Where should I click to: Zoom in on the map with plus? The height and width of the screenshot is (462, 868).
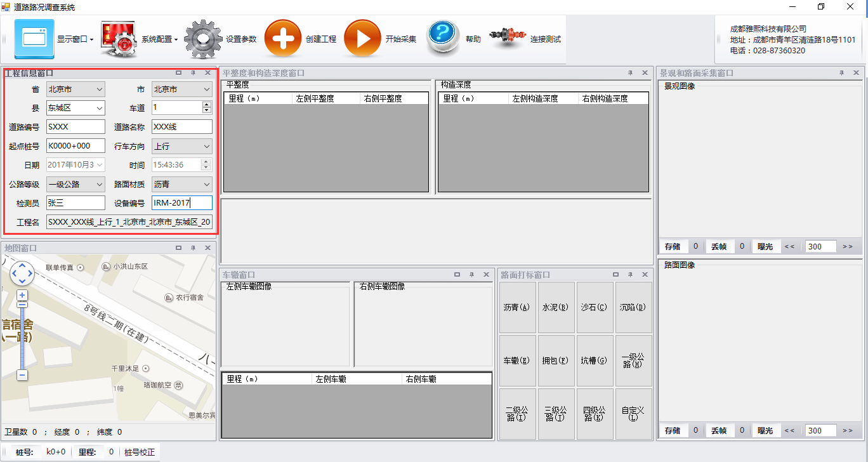[22, 296]
